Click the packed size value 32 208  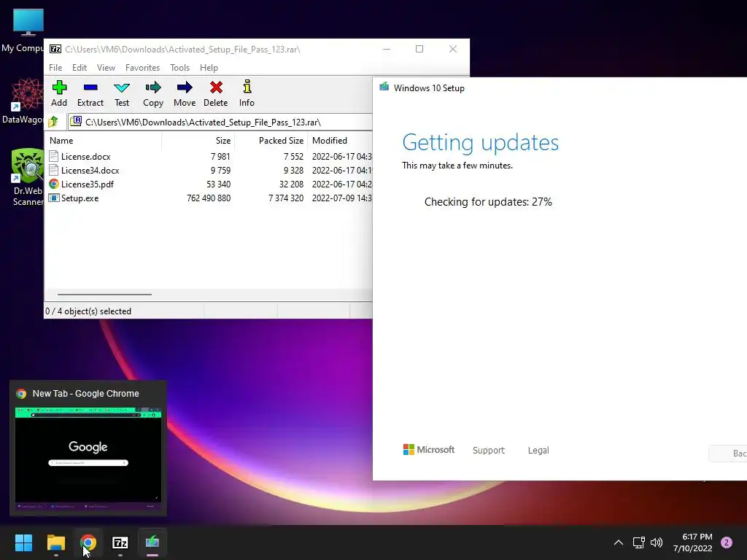click(291, 184)
